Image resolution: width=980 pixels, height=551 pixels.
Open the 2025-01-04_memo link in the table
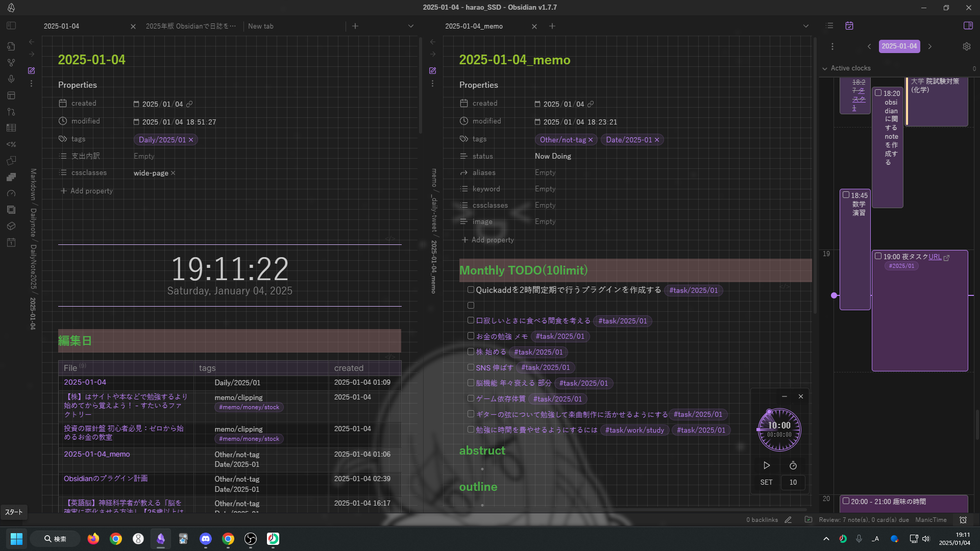tap(97, 454)
